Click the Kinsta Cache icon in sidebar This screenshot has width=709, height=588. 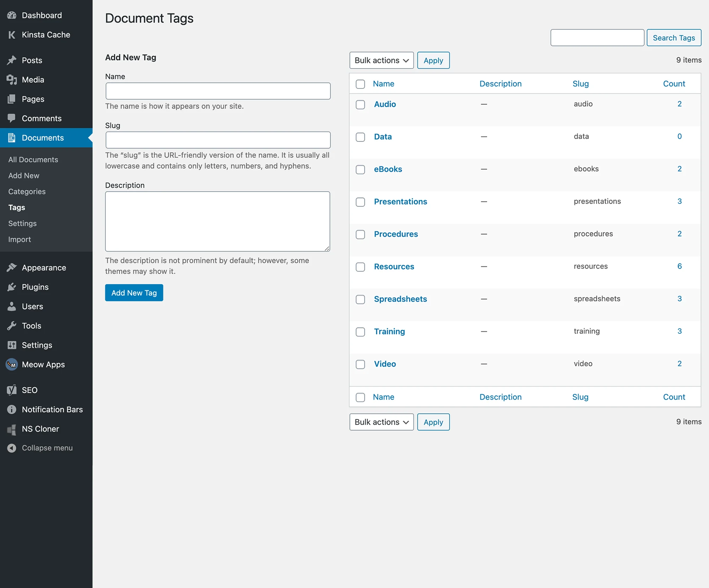point(12,34)
